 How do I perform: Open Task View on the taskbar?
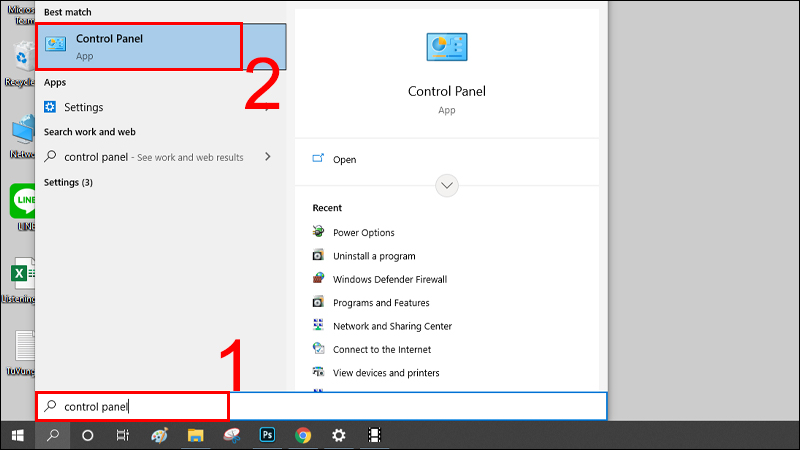(x=122, y=435)
